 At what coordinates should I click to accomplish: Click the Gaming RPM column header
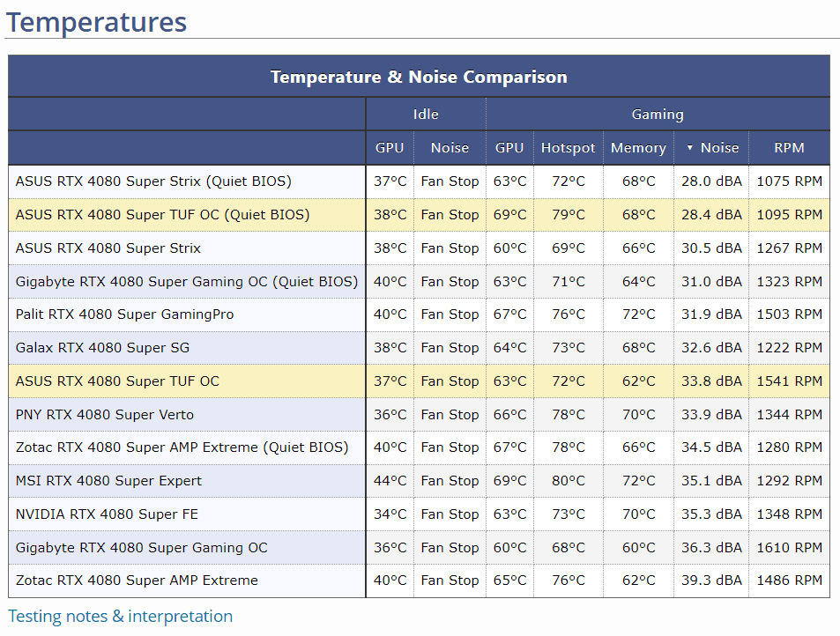[x=789, y=148]
